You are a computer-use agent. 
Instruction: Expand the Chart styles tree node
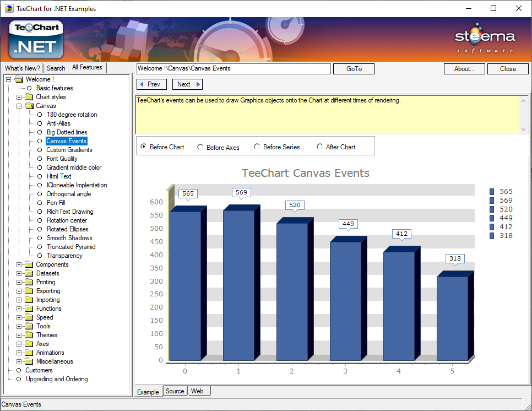click(x=19, y=97)
